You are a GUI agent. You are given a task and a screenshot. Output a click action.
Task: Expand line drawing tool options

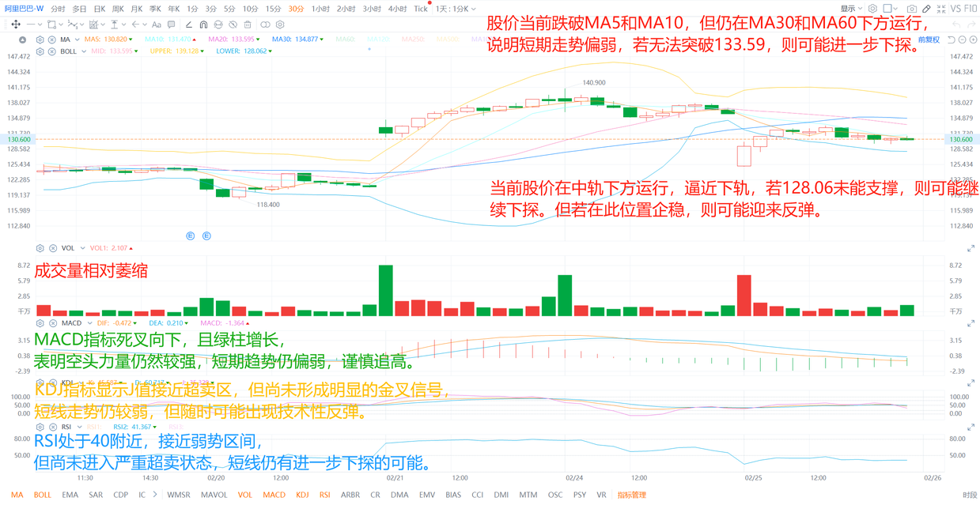pyautogui.click(x=40, y=24)
